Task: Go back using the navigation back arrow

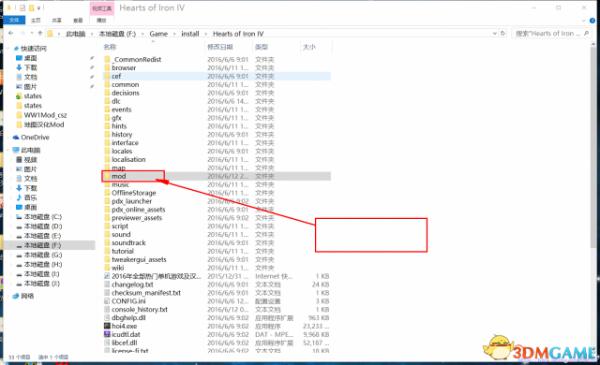Action: pyautogui.click(x=11, y=34)
